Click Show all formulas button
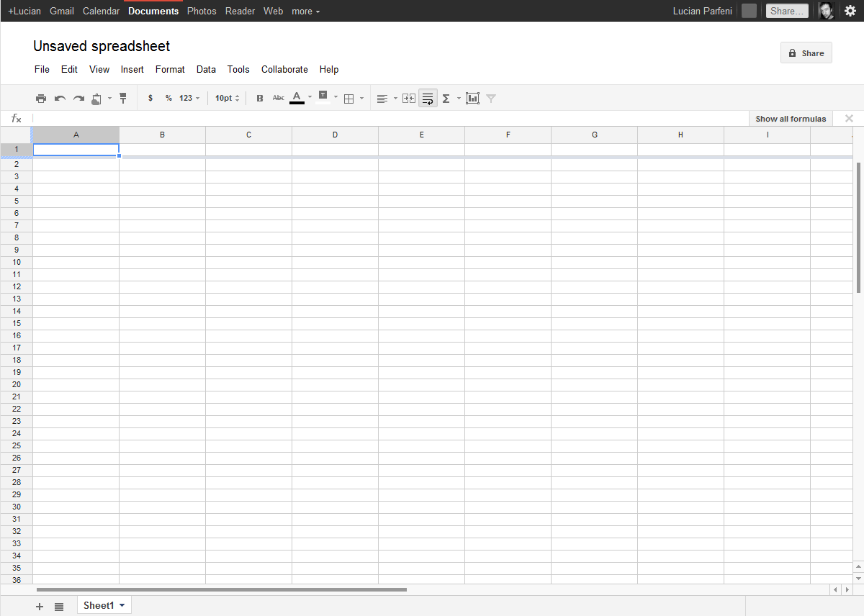The image size is (864, 616). [791, 119]
